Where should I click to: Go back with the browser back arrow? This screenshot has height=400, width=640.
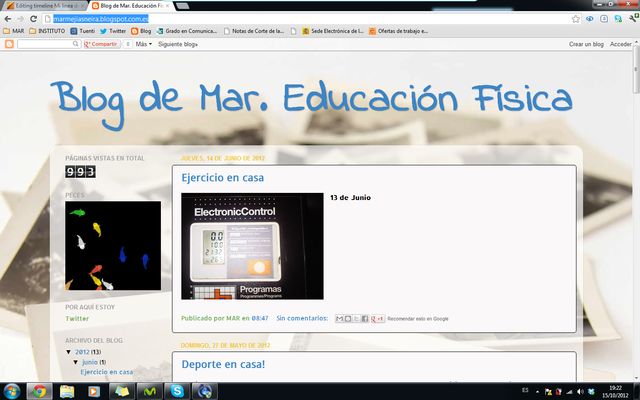(7, 19)
